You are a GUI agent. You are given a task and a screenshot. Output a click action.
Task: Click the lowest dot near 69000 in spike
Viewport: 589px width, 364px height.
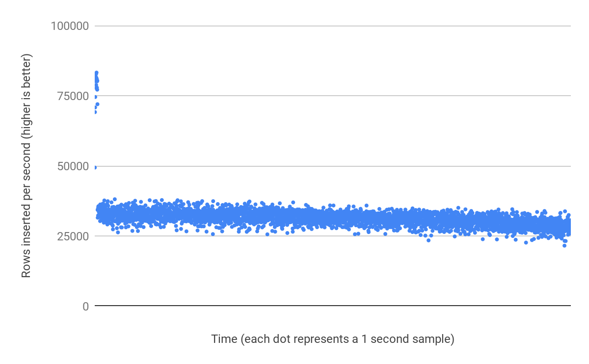pyautogui.click(x=95, y=112)
